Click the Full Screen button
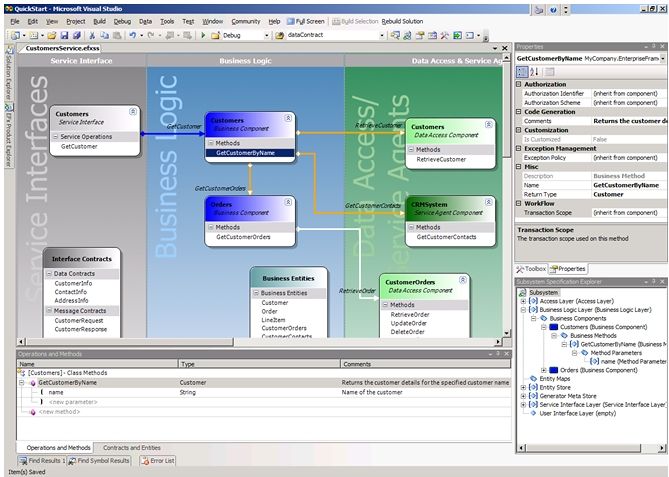The image size is (669, 477). coord(305,21)
